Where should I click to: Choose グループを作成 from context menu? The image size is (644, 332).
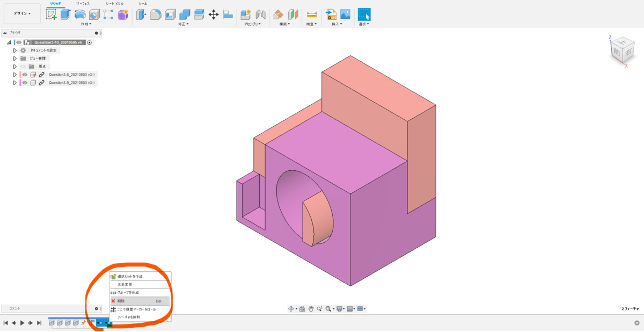[x=140, y=292]
